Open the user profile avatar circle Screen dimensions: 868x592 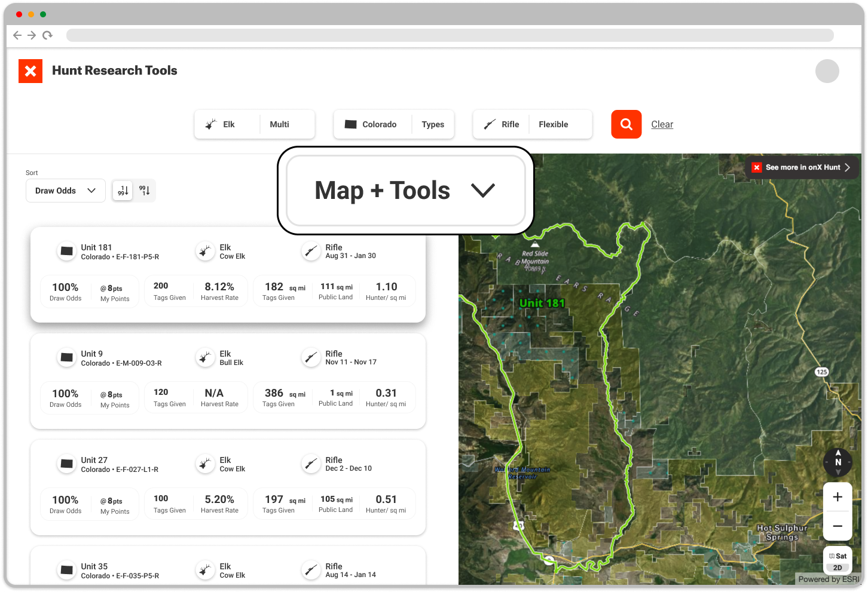[827, 71]
